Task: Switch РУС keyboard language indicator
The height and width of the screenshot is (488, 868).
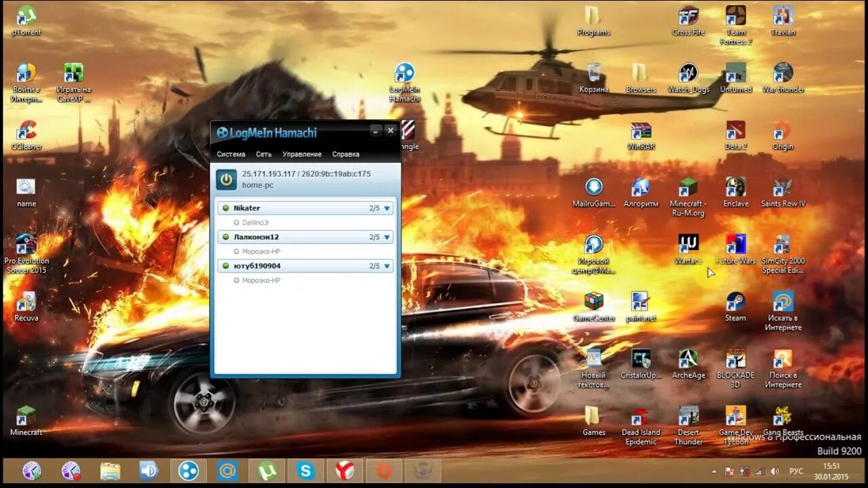Action: pos(797,471)
